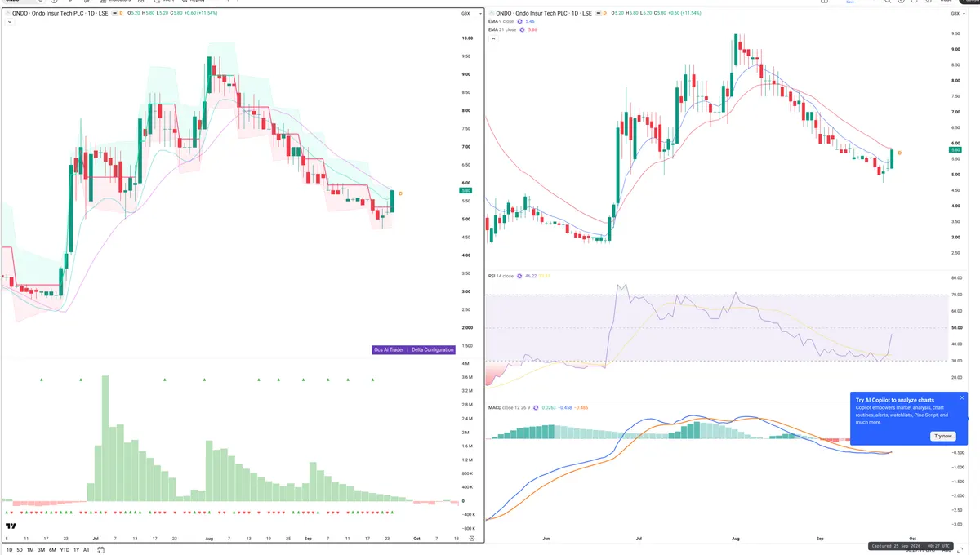Select the EMA 9 close legend label
Viewport: 980px width, 555px height.
pos(501,21)
